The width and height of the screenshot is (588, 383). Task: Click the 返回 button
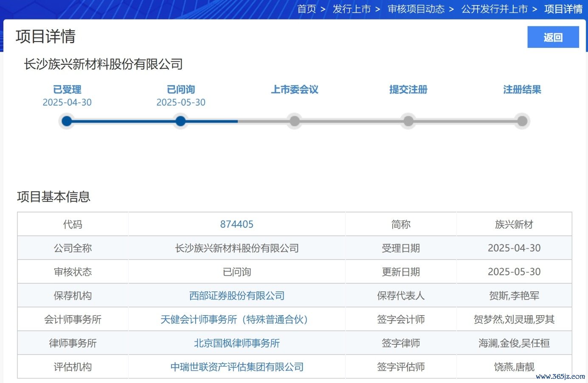[x=553, y=37]
